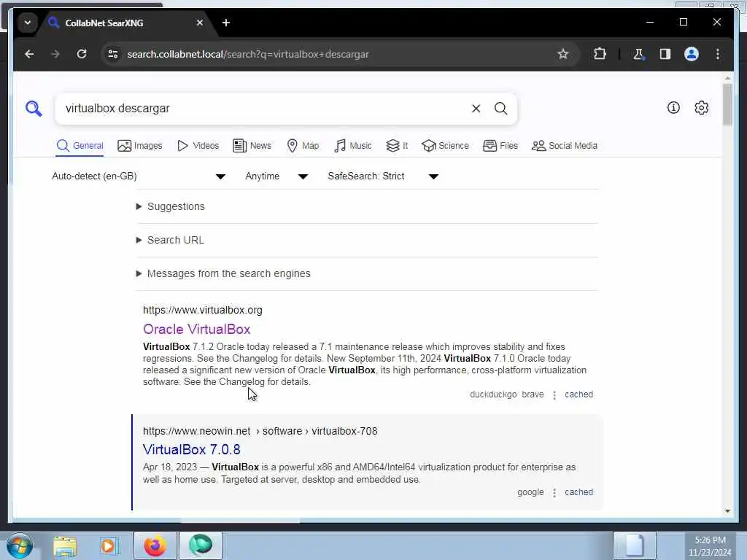Clear the search query with X
Viewport: 747px width, 560px height.
click(476, 109)
